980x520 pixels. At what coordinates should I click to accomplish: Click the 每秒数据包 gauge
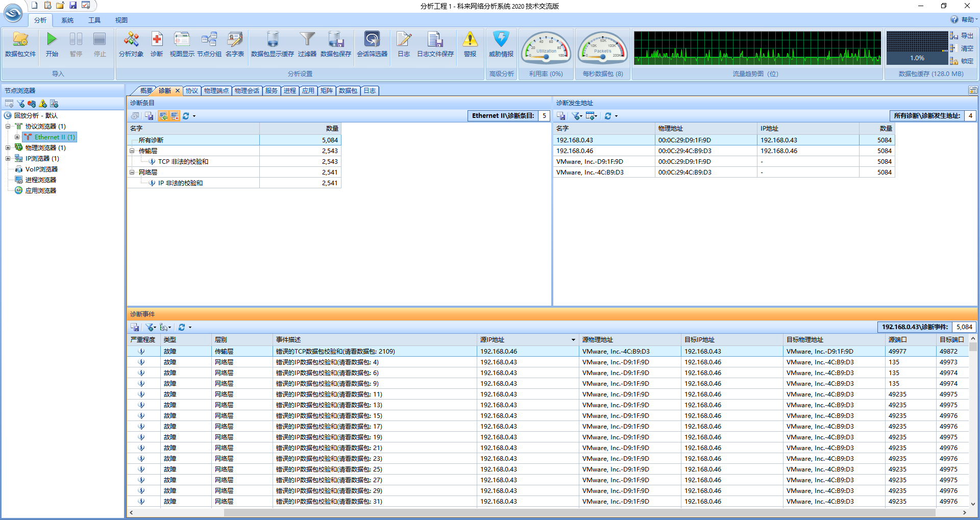coord(603,48)
